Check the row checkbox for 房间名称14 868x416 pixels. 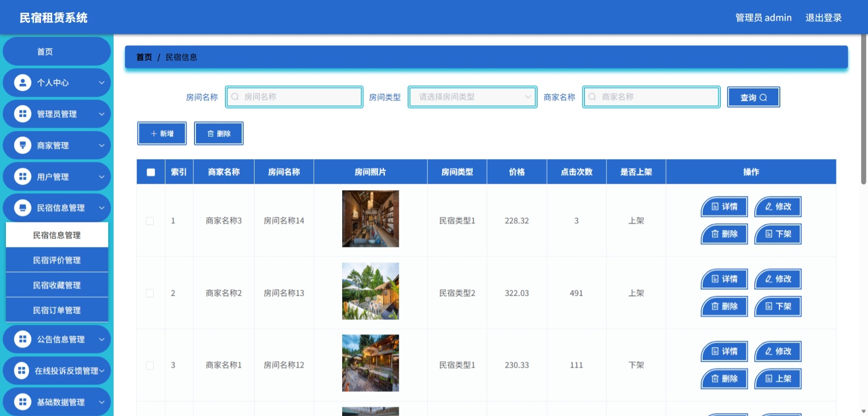(150, 221)
